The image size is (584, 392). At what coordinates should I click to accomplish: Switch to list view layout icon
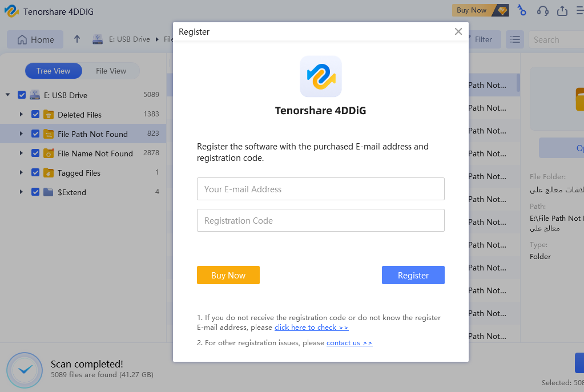pyautogui.click(x=515, y=39)
